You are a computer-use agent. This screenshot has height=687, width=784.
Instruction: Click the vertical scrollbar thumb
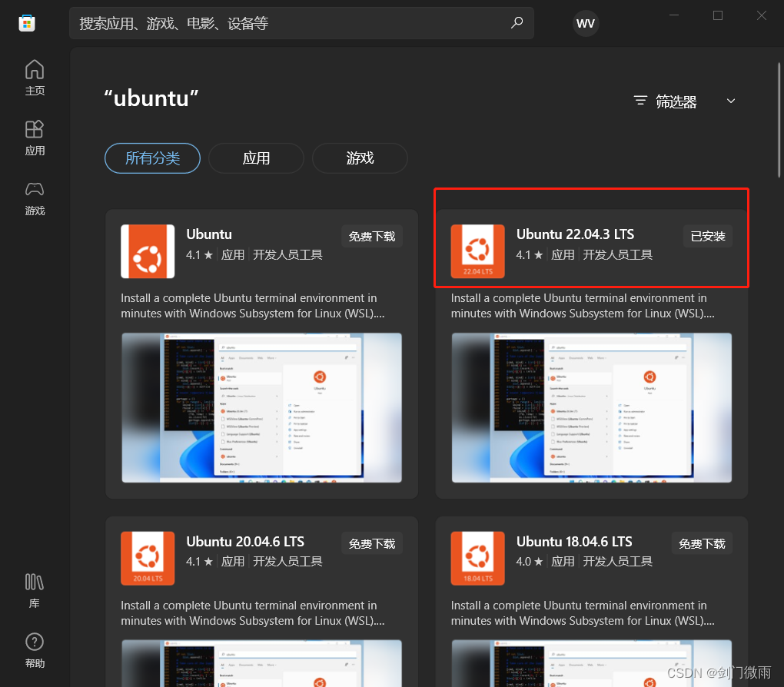(x=779, y=120)
